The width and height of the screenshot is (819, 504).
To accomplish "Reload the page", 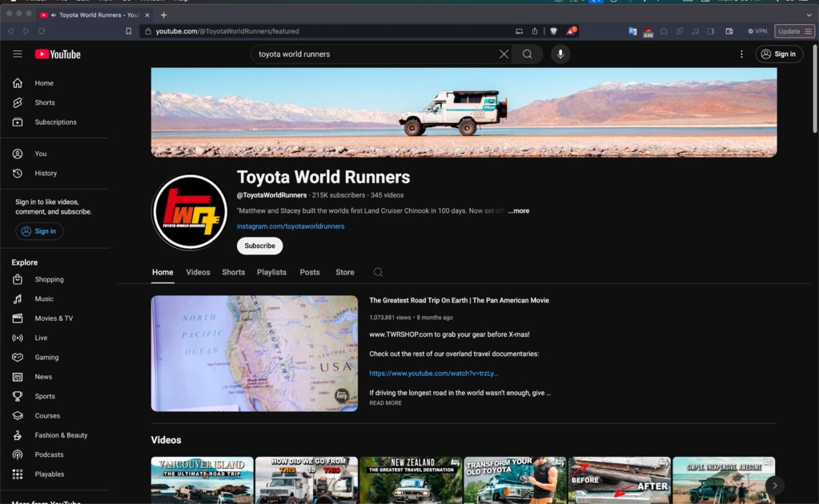I will (42, 31).
